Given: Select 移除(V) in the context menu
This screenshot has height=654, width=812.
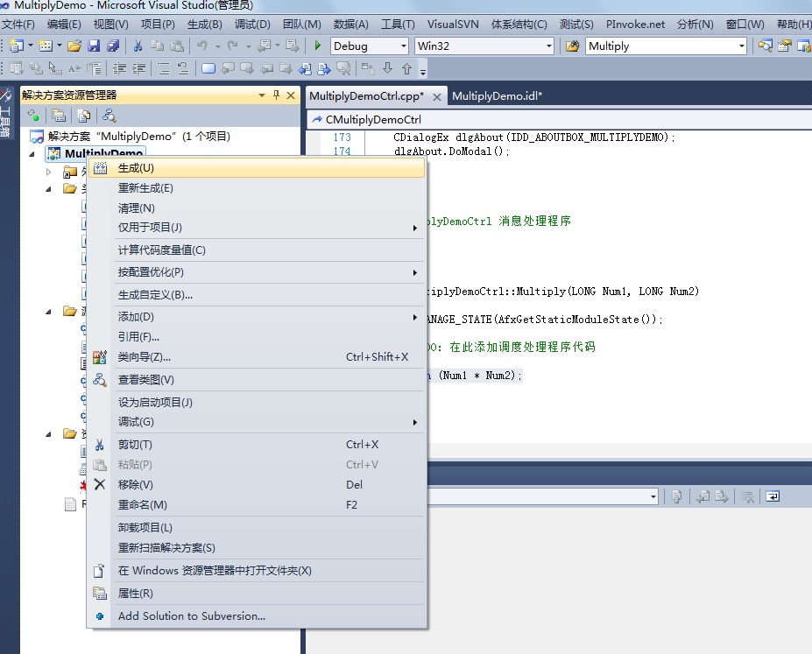Looking at the screenshot, I should coord(257,485).
